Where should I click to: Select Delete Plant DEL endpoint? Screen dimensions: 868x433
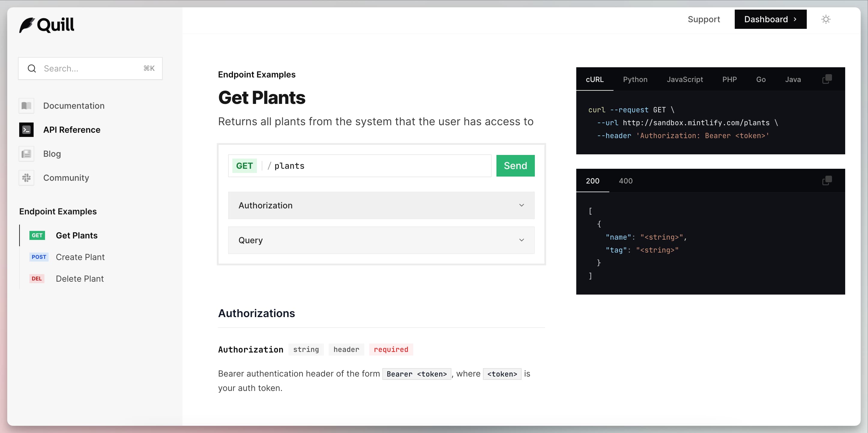coord(80,279)
